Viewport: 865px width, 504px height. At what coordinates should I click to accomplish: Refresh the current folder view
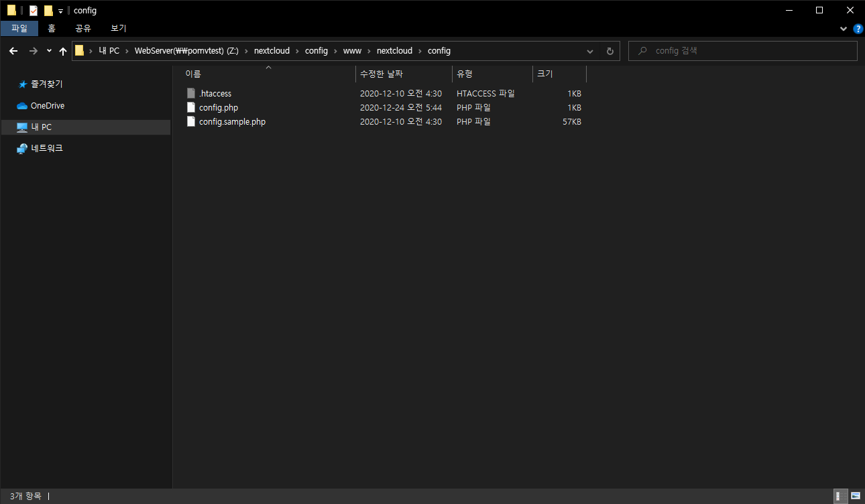tap(609, 50)
